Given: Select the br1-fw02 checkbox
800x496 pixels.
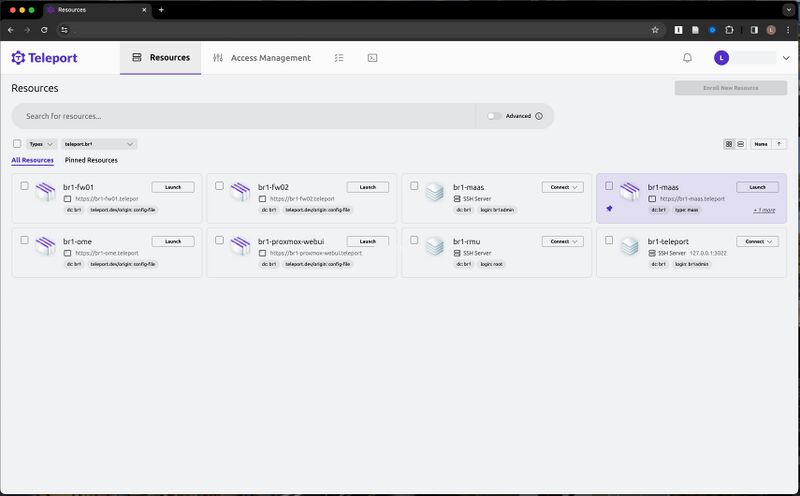Looking at the screenshot, I should [219, 186].
